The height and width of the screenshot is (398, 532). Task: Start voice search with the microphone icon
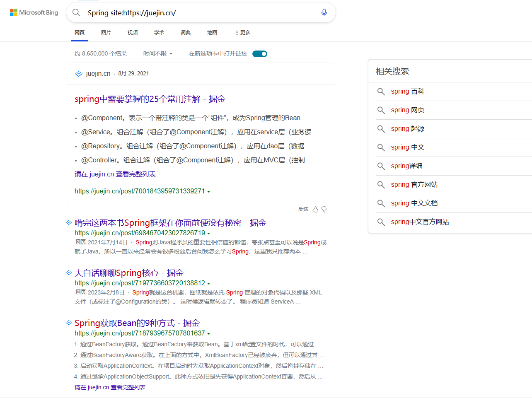tap(324, 12)
